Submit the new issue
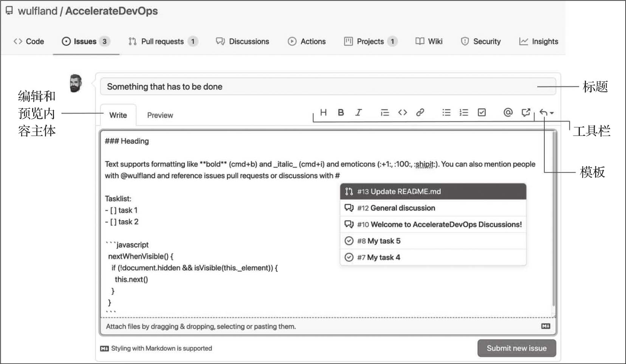 (x=516, y=348)
